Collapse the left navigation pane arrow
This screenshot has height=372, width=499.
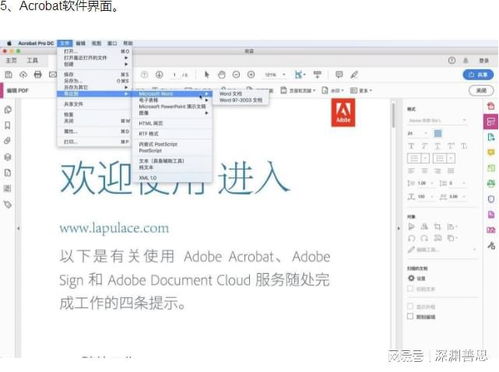tap(18, 228)
